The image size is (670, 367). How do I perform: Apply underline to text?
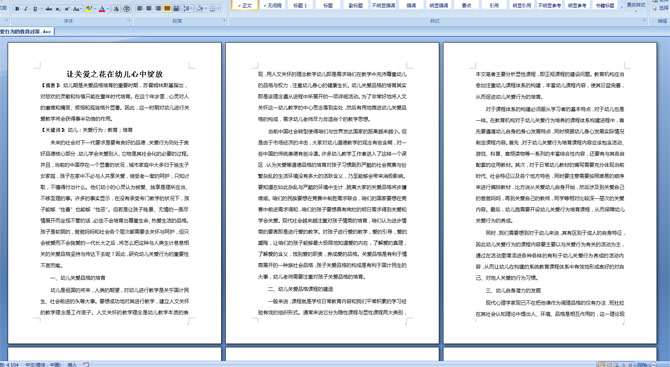[35, 9]
